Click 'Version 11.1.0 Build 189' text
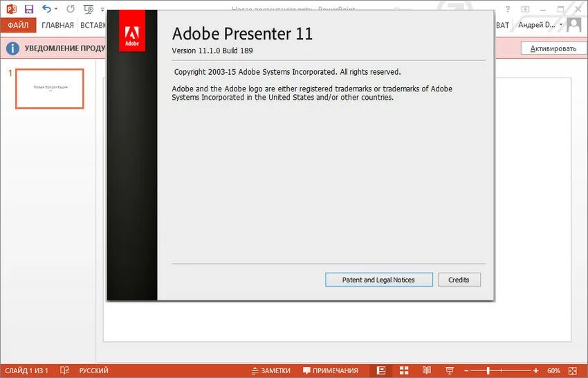The image size is (588, 378). 212,51
